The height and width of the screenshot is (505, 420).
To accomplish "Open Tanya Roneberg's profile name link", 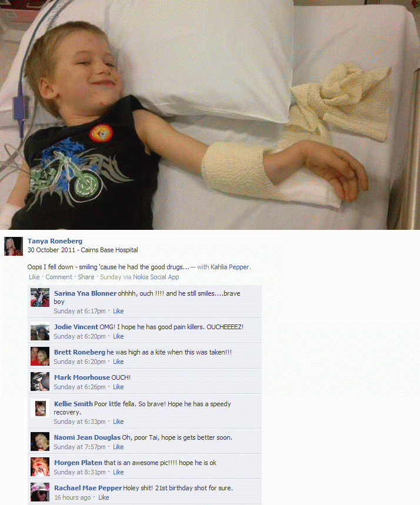I will tap(55, 241).
